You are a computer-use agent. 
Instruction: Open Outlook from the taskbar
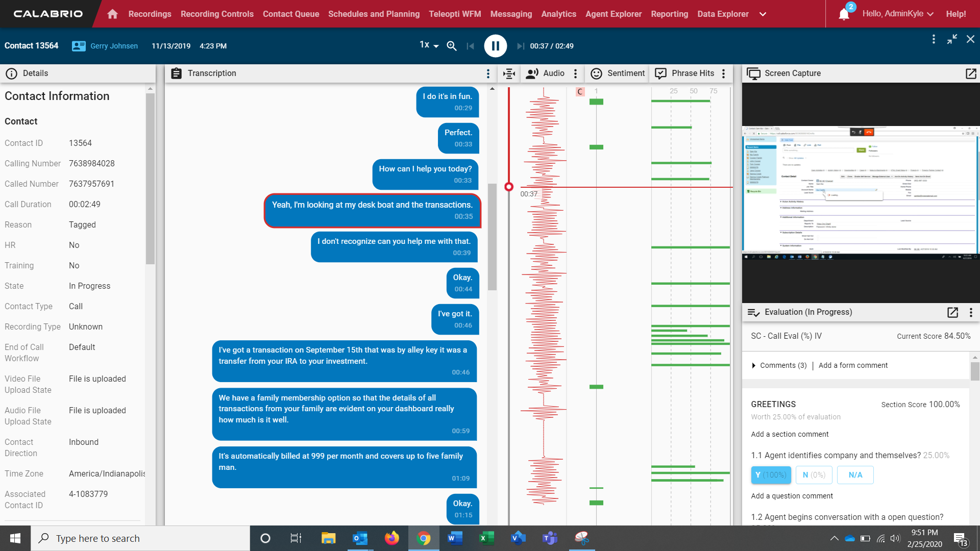coord(360,538)
